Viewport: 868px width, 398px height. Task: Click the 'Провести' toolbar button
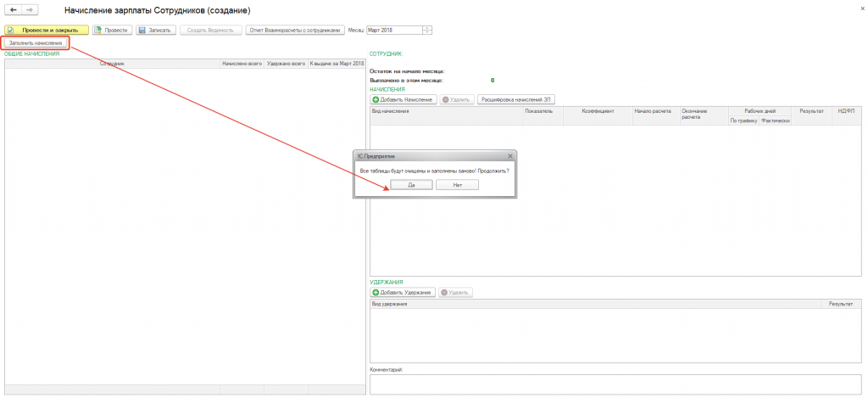tap(113, 31)
